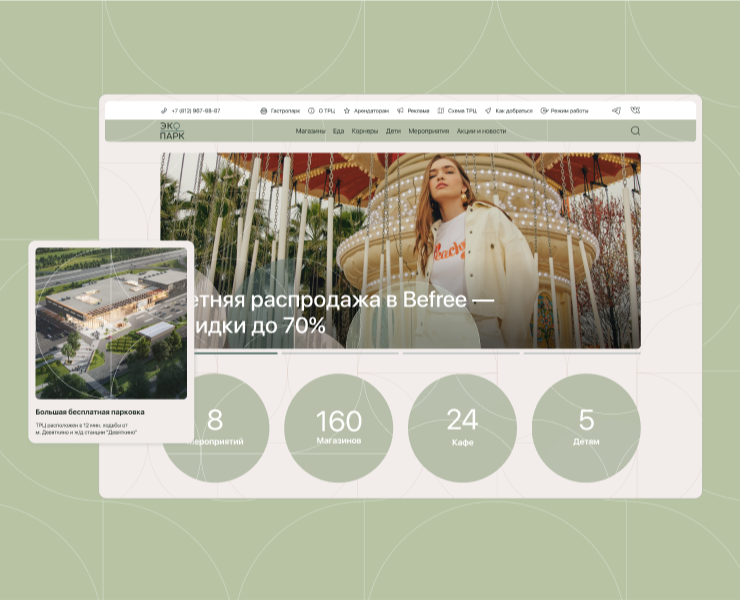Click the phone number +7 (812) 907-68-87
The image size is (740, 600).
[x=195, y=111]
